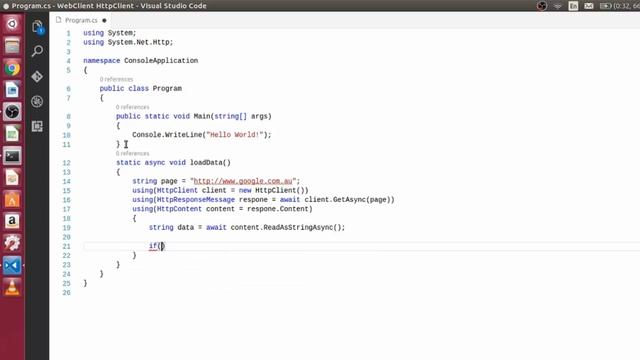Open the Extensions view in activity bar

click(37, 126)
